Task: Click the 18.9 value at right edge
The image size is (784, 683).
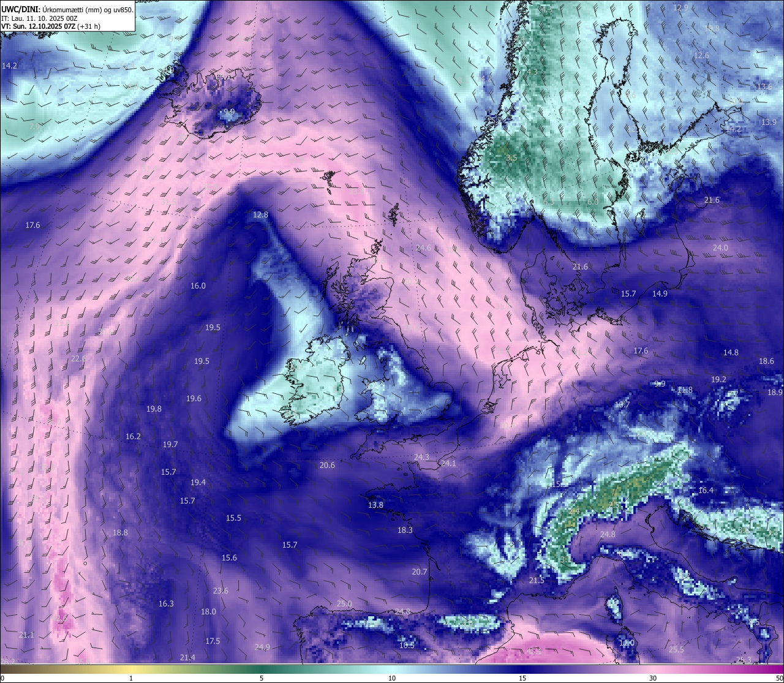Action: (775, 393)
